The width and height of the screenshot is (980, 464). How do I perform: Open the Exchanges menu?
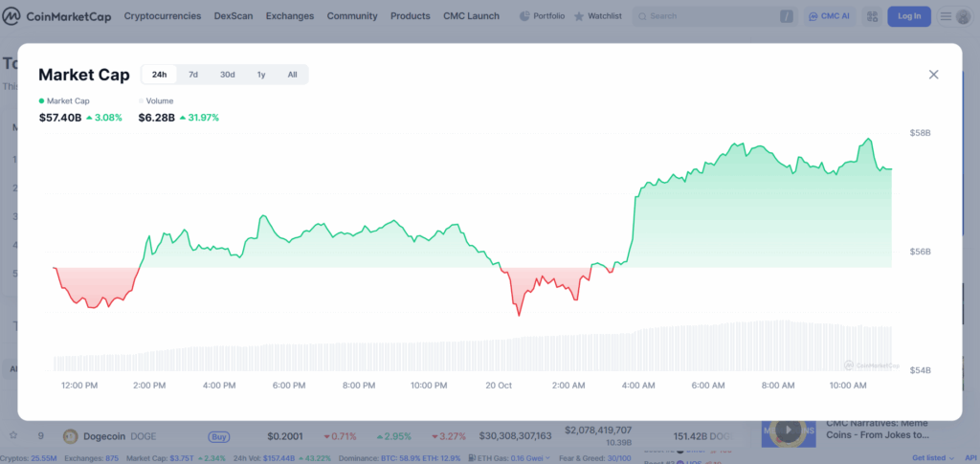coord(290,16)
